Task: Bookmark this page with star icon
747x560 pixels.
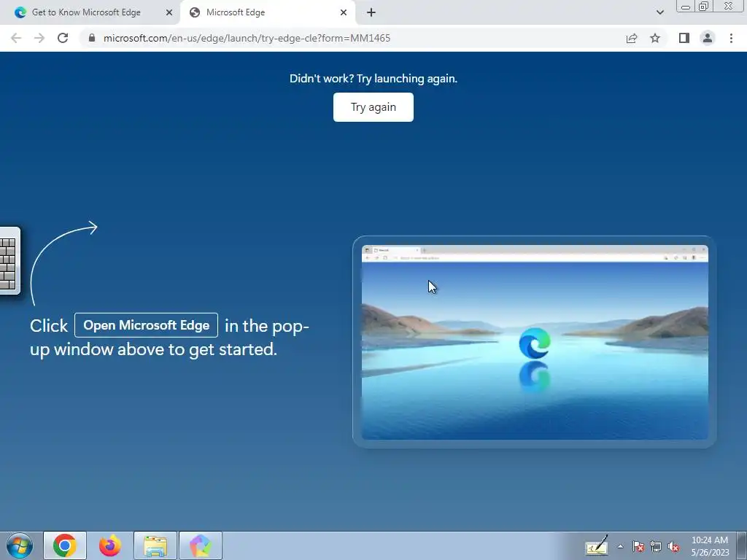Action: point(655,38)
